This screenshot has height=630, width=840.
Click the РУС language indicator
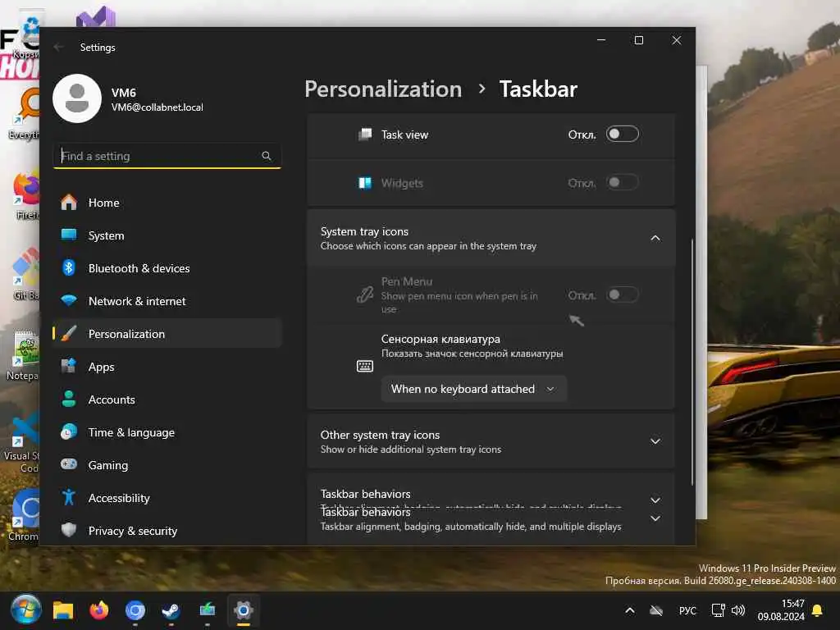(x=687, y=610)
